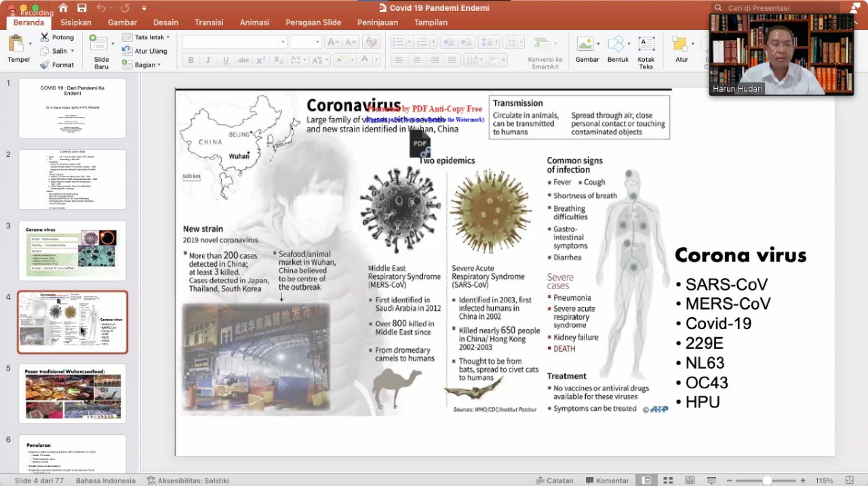Open the Bentuk shapes gallery
Screen dimensions: 868x486
pyautogui.click(x=618, y=51)
